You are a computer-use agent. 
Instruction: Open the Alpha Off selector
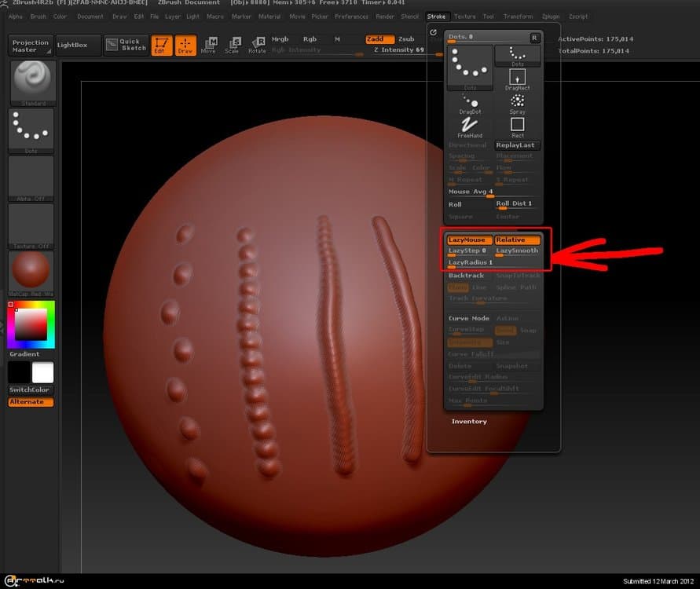31,177
